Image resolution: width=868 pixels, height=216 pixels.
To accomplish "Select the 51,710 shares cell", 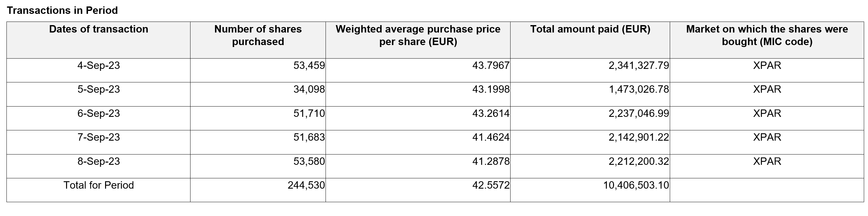I will tap(309, 113).
